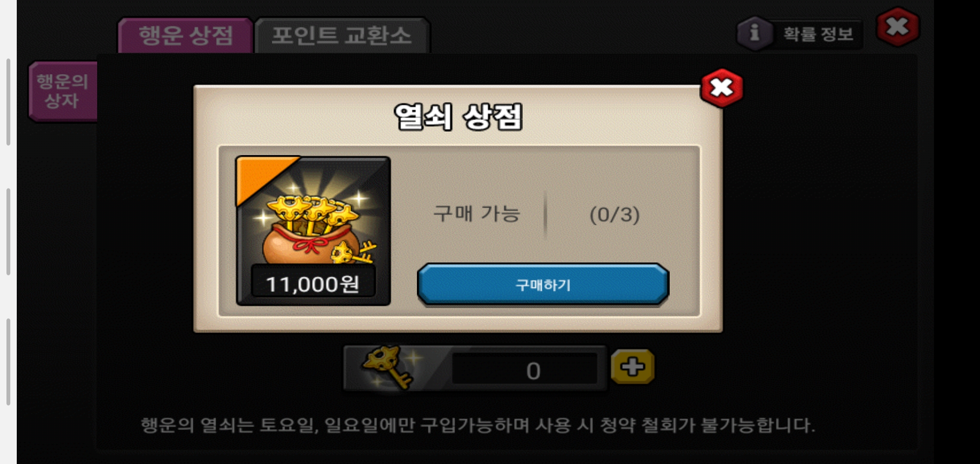Switch to the 행운 상점 tab
This screenshot has width=980, height=464.
(185, 35)
